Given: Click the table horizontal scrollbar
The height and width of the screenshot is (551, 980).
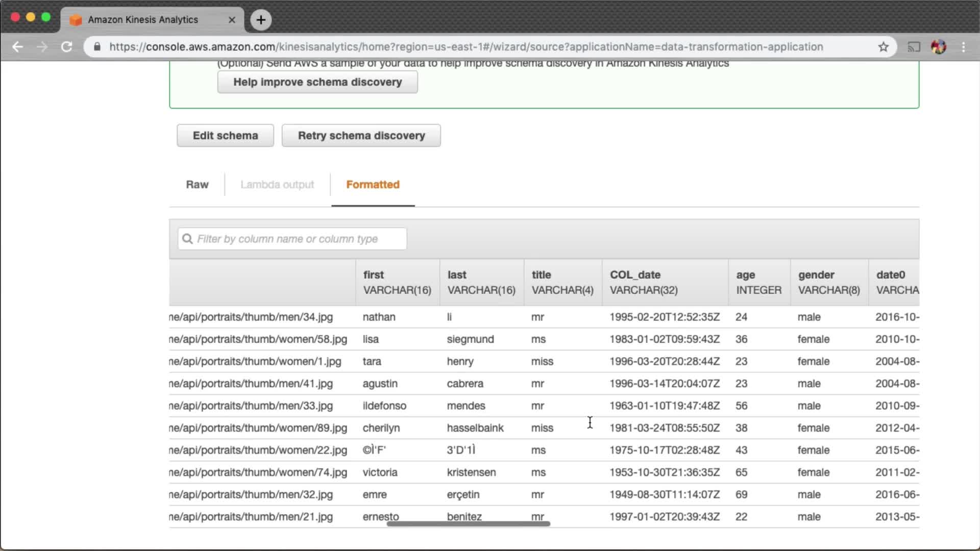Looking at the screenshot, I should (468, 523).
